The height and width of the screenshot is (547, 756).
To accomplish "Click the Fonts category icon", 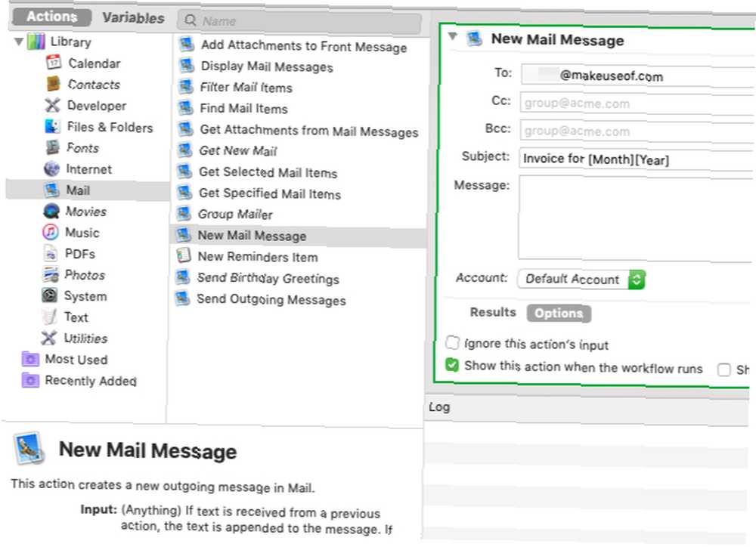I will [x=52, y=147].
